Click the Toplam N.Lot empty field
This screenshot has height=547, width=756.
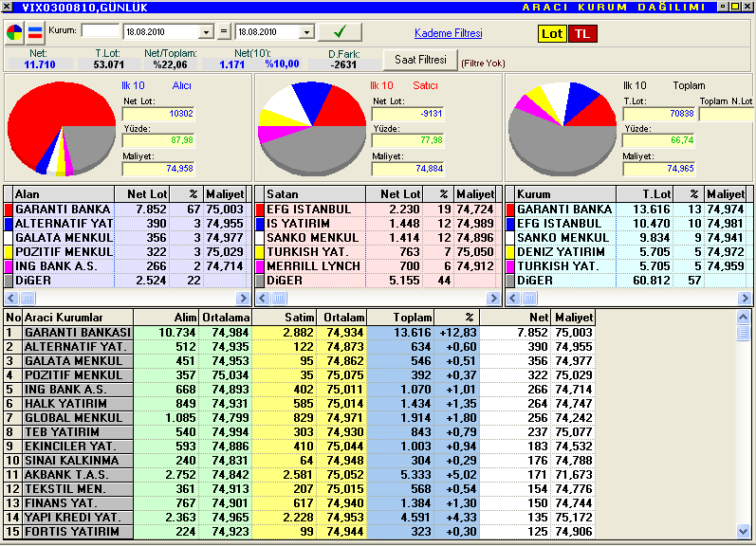(x=726, y=114)
